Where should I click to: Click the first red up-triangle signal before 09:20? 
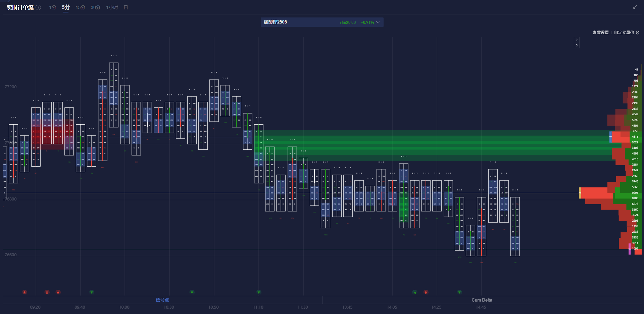tap(24, 292)
